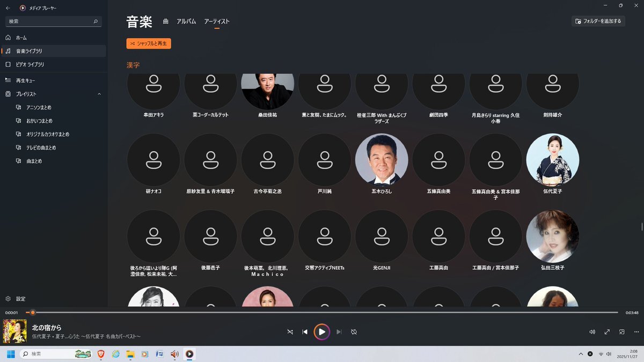Open the volume control icon

pos(592,332)
